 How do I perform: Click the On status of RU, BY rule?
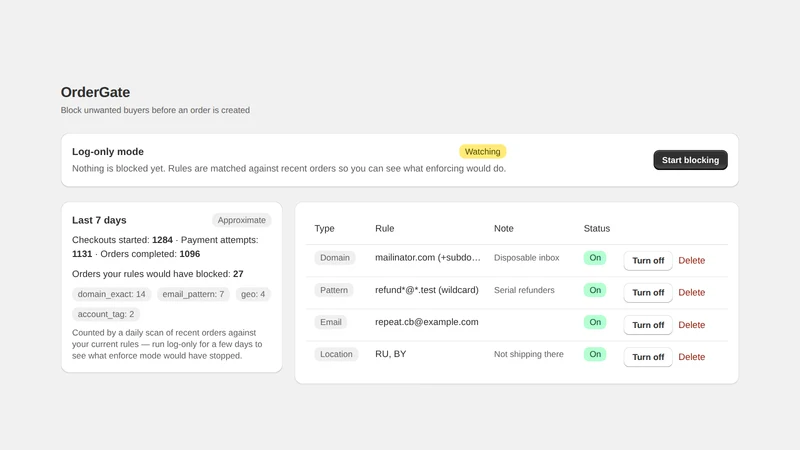[595, 354]
